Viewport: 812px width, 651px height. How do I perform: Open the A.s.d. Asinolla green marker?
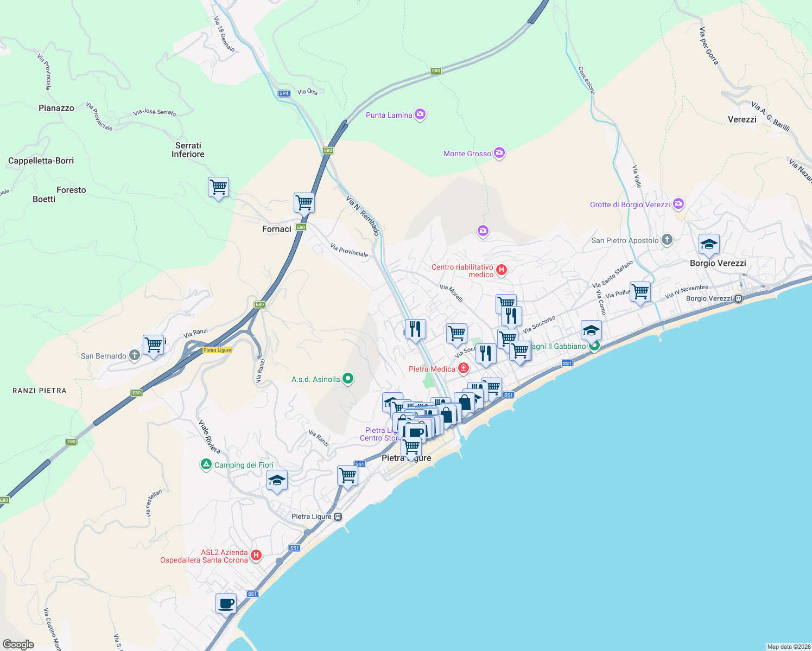point(348,379)
